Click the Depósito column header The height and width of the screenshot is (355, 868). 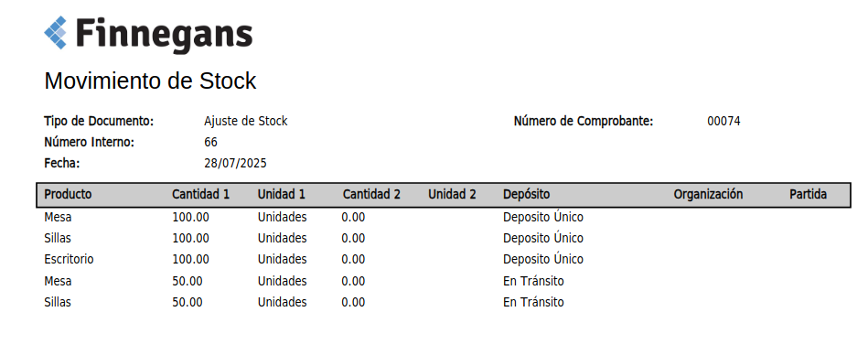(x=527, y=194)
